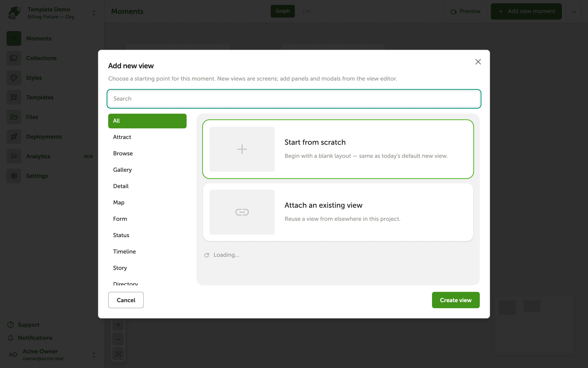Image resolution: width=588 pixels, height=368 pixels.
Task: Pick the Form category
Action: click(147, 219)
